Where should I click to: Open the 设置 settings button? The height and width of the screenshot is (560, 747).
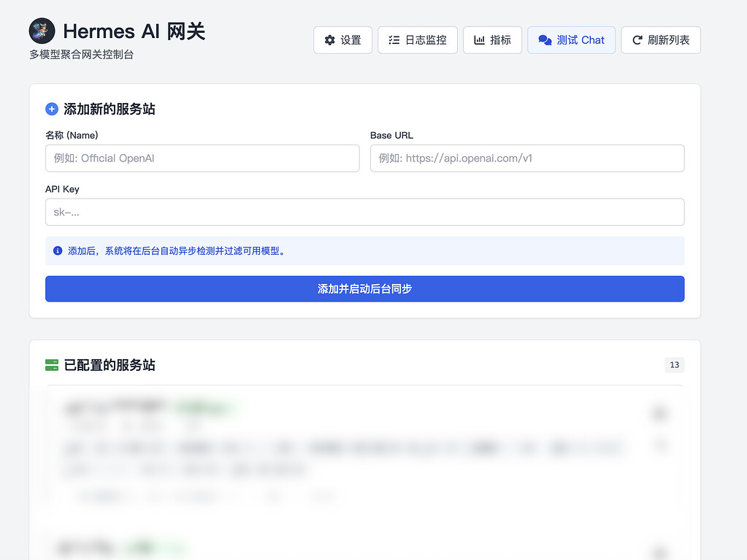[342, 40]
